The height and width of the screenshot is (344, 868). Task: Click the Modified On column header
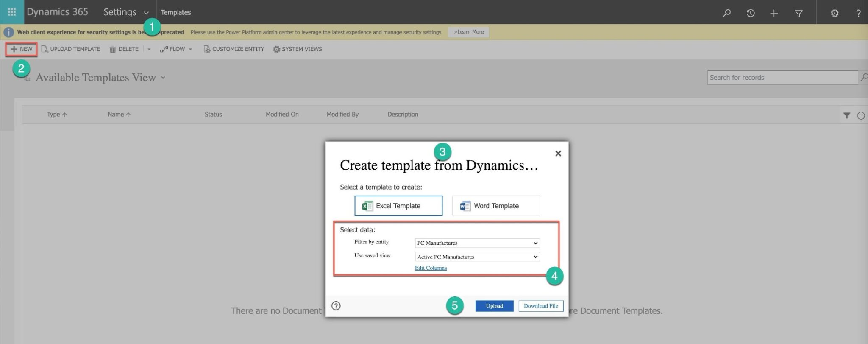pyautogui.click(x=282, y=115)
